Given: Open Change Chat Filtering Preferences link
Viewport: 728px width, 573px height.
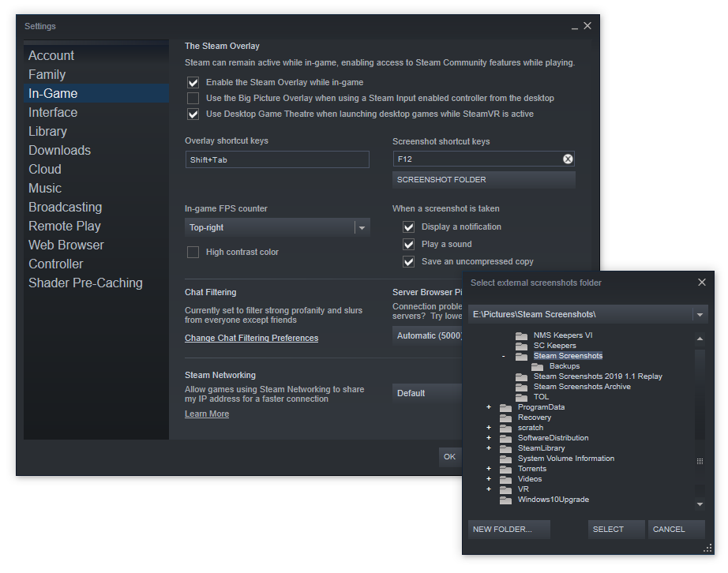Looking at the screenshot, I should click(252, 339).
